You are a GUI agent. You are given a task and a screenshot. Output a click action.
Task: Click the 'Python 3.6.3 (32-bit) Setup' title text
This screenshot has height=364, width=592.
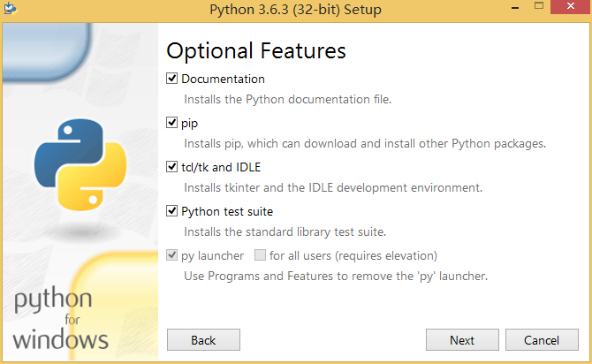tap(296, 10)
